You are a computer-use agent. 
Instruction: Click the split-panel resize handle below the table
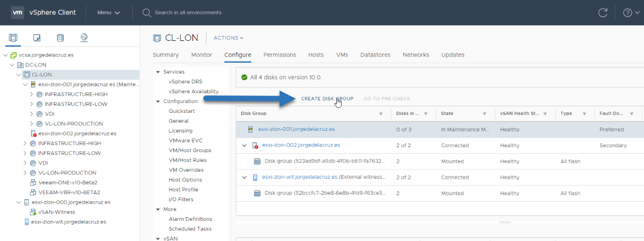505,222
